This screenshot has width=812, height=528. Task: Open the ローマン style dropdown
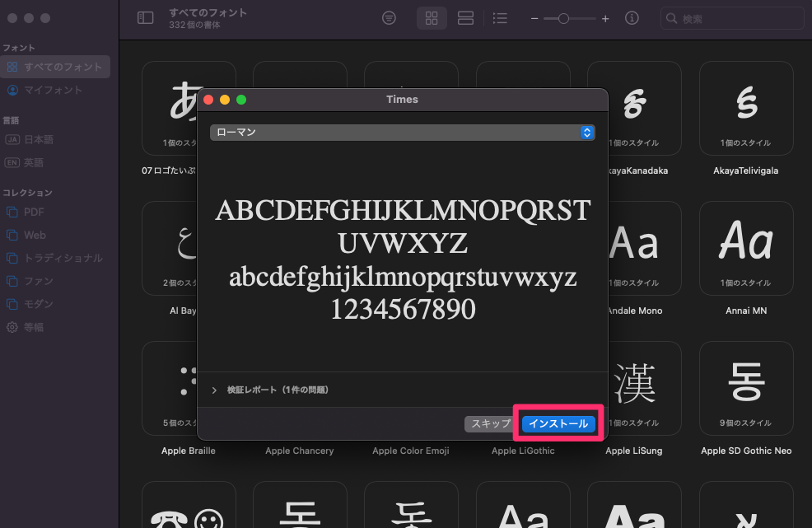pos(402,133)
